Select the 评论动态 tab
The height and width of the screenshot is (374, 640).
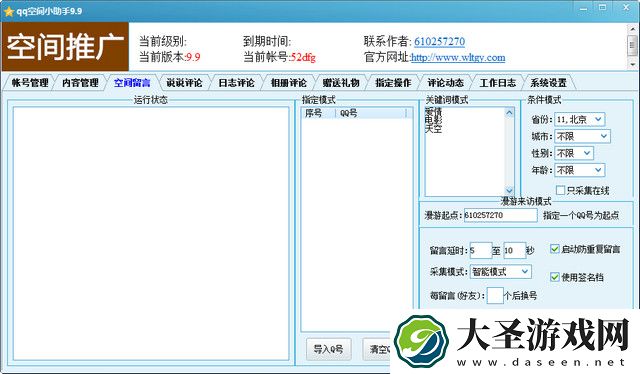[445, 83]
